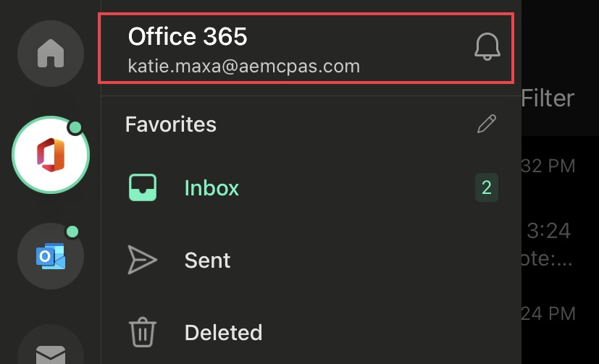This screenshot has height=364, width=599.
Task: Click the Sent paper plane icon
Action: tap(142, 260)
